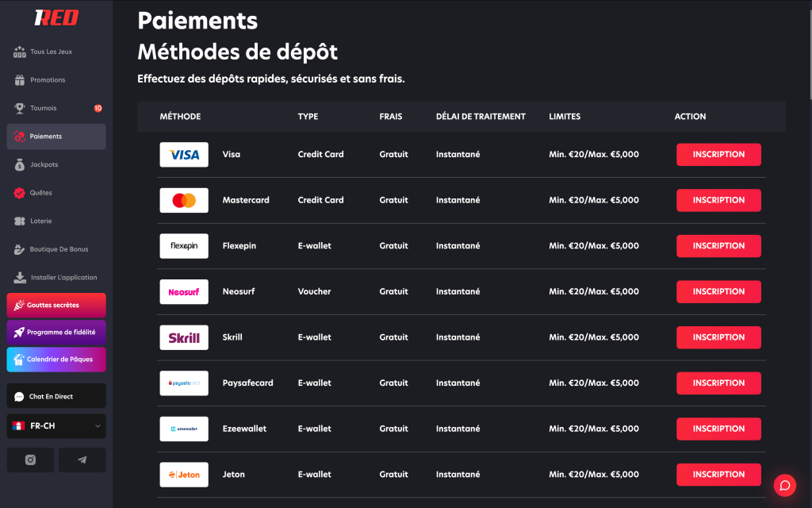Screen dimensions: 812x508
Task: Open Tous Les Jeux menu item
Action: click(x=51, y=52)
